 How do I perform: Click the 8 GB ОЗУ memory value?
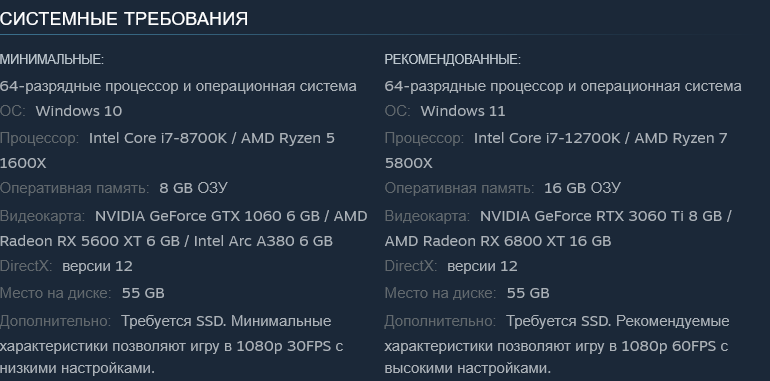click(x=193, y=188)
